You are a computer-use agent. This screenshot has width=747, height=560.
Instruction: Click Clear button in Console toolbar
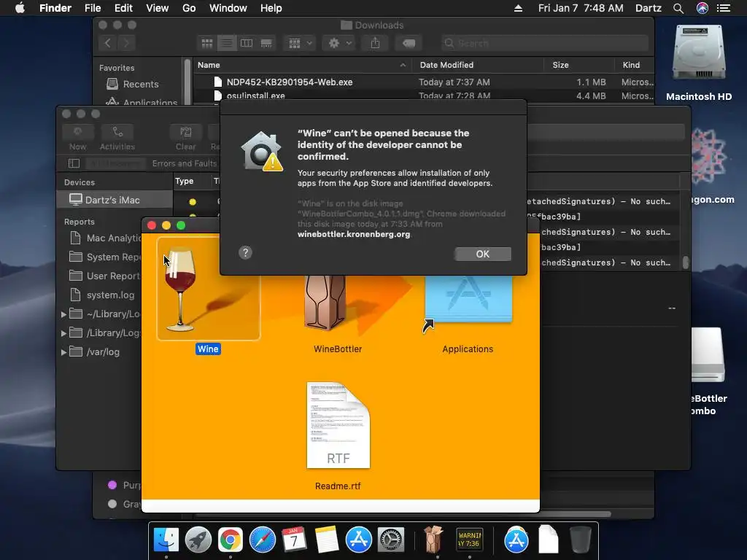click(x=185, y=138)
